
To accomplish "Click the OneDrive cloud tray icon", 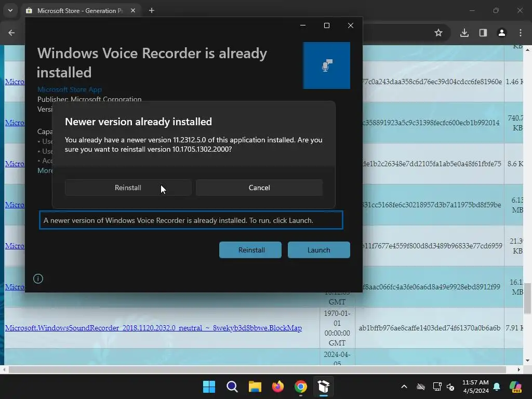I will tap(421, 387).
